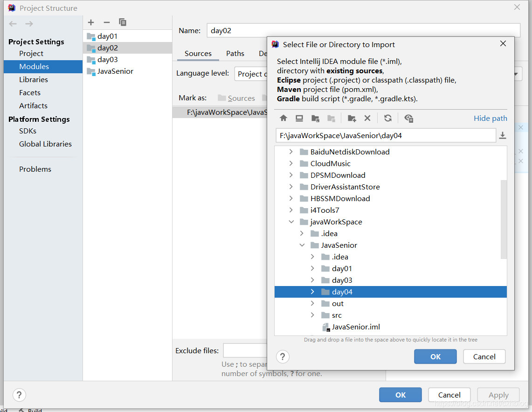This screenshot has width=532, height=412.
Task: Click OK in import dialog
Action: pyautogui.click(x=435, y=356)
